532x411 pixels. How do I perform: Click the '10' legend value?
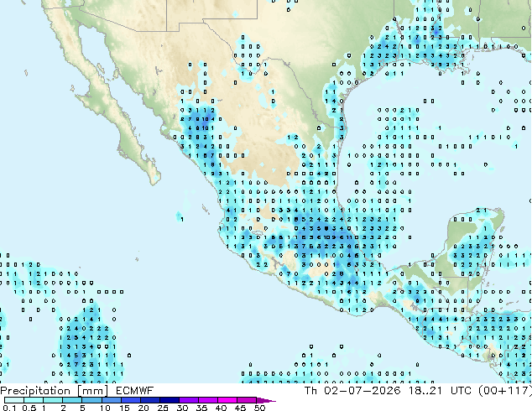105,408
